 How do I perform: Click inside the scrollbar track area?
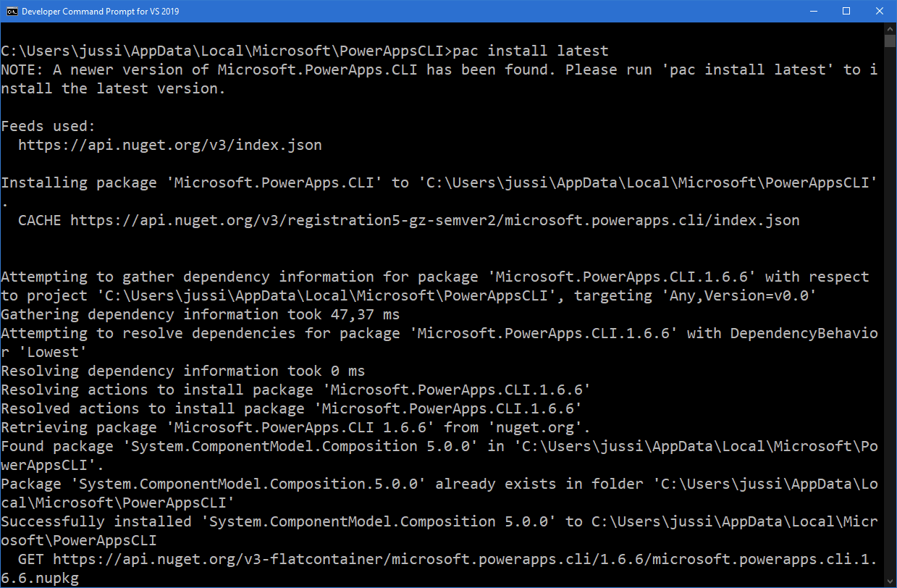890,290
